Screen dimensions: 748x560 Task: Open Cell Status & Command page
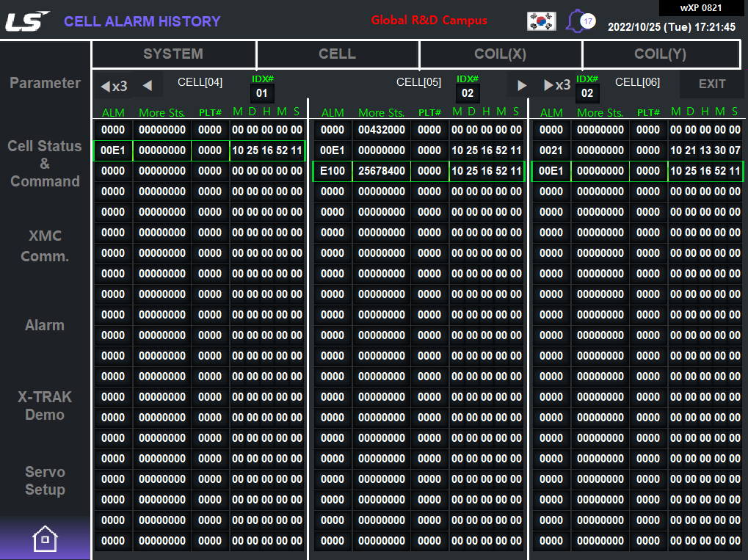click(x=45, y=164)
